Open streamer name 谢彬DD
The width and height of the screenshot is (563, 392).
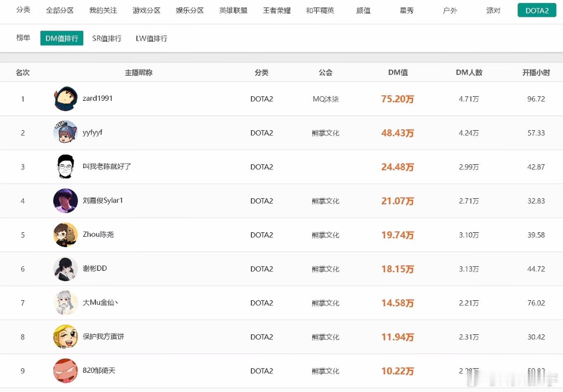(x=95, y=268)
